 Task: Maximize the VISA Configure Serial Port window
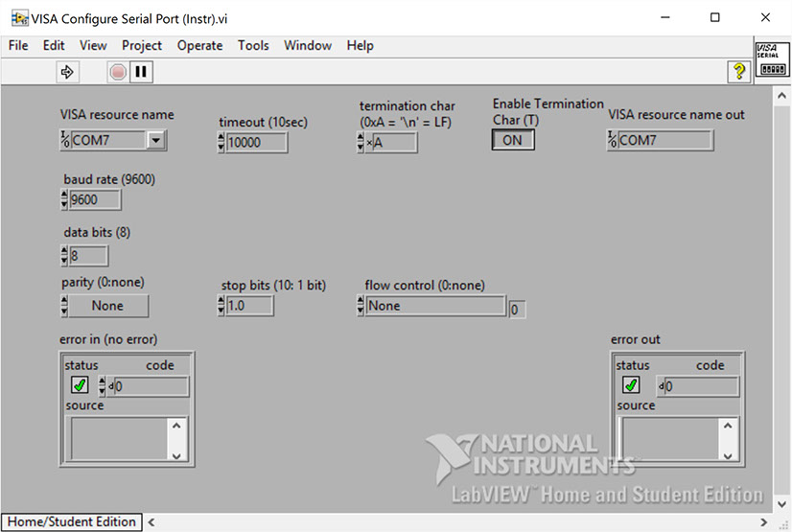click(x=714, y=17)
